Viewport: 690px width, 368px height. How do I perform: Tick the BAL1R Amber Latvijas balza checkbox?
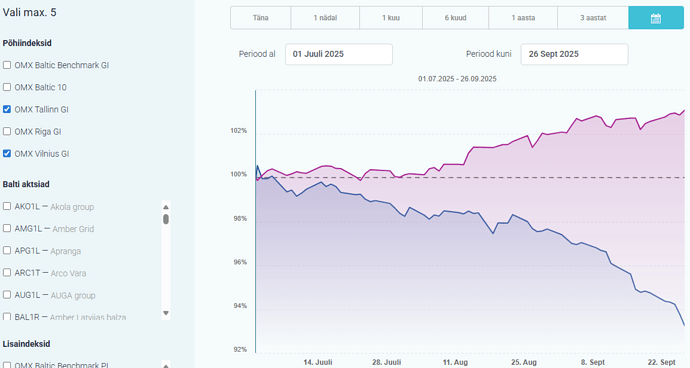[7, 316]
